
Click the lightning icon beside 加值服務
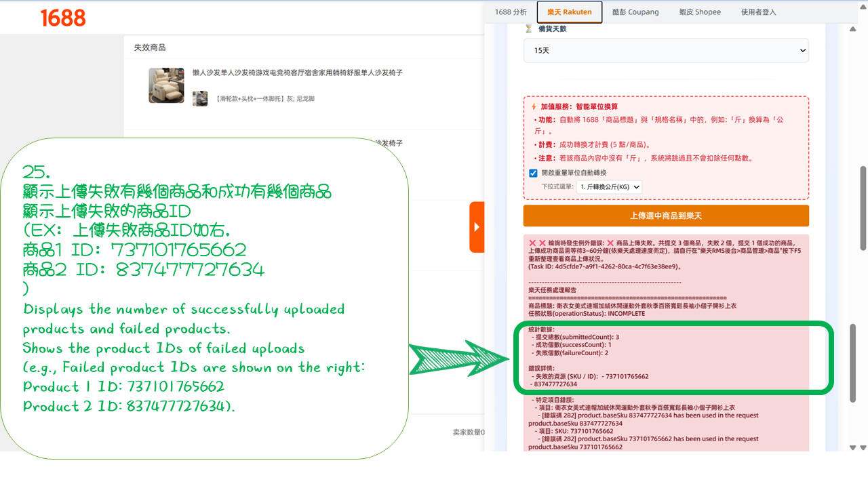pos(534,107)
